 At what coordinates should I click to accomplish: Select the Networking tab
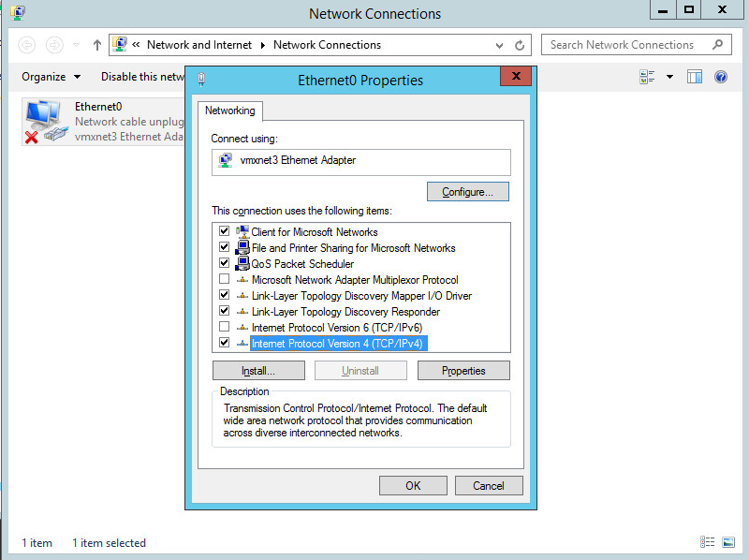coord(229,111)
